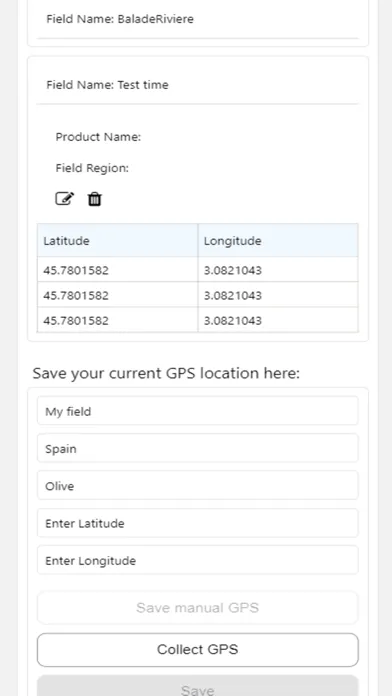Focus the Spain region input
This screenshot has height=696, width=392.
point(198,448)
